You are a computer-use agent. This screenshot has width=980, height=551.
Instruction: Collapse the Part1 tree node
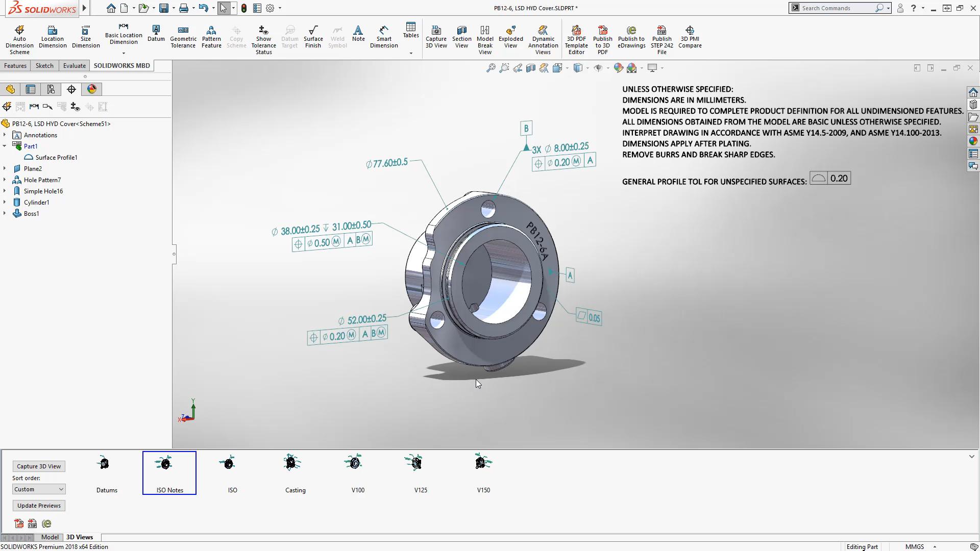[x=5, y=146]
